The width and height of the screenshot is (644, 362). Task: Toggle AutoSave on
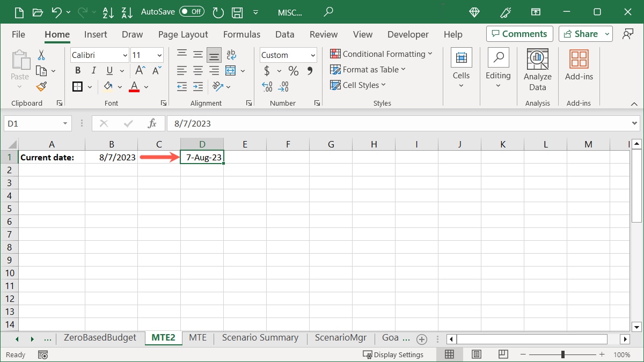[191, 11]
